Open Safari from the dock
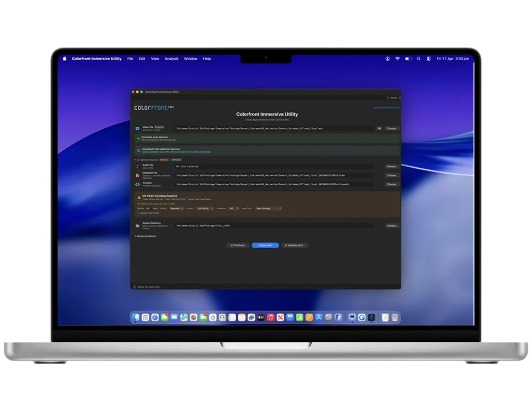 point(155,317)
